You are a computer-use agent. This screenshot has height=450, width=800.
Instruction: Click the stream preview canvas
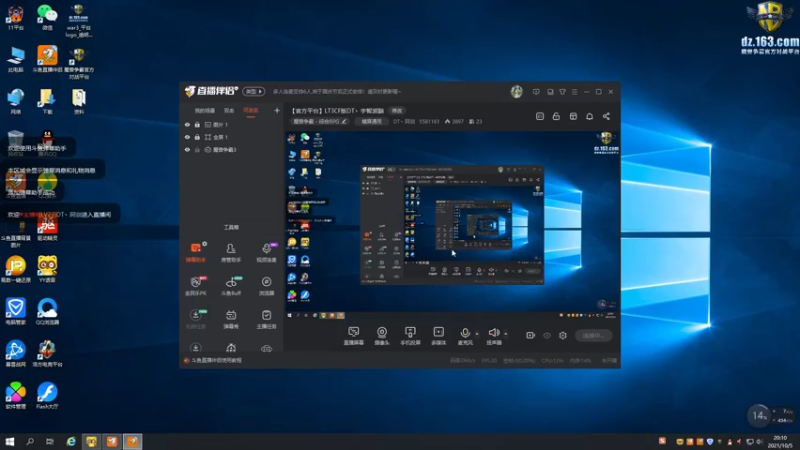[x=453, y=225]
